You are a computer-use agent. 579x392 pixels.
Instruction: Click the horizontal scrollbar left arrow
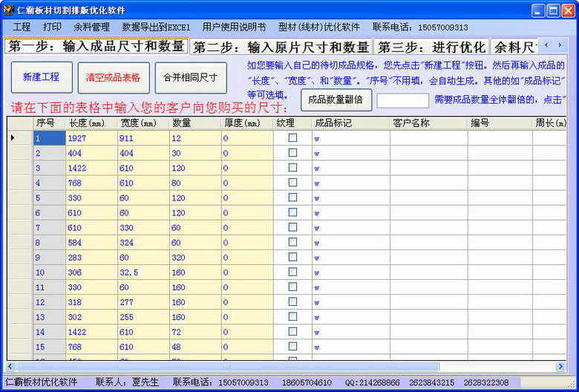(11, 366)
